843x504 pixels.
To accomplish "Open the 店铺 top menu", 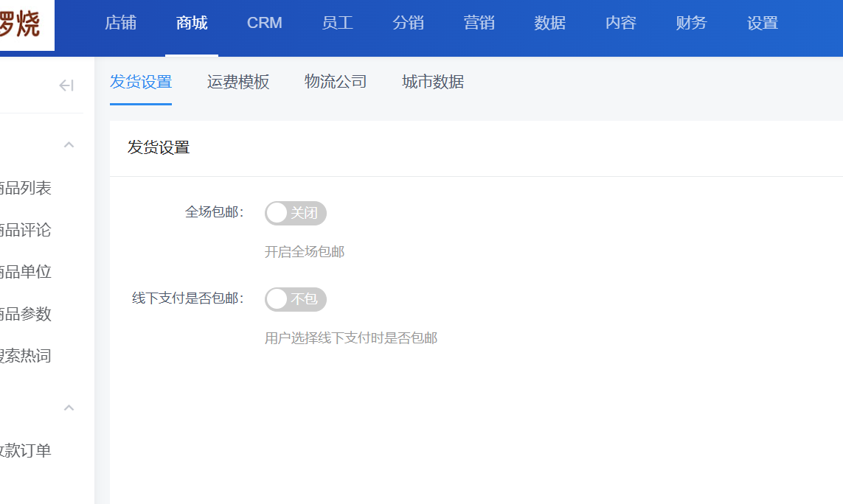I will click(120, 23).
